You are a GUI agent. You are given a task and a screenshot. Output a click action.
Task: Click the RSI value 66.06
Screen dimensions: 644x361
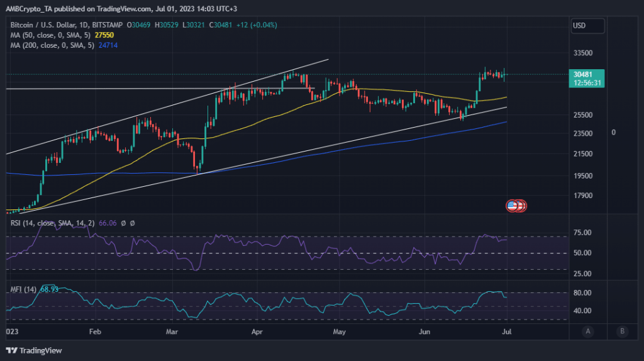pos(109,223)
